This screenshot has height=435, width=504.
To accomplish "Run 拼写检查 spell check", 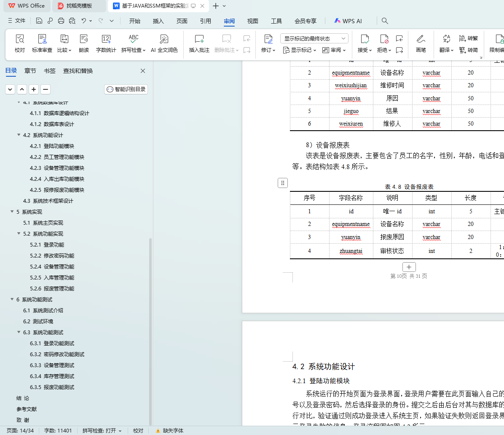I will [134, 43].
